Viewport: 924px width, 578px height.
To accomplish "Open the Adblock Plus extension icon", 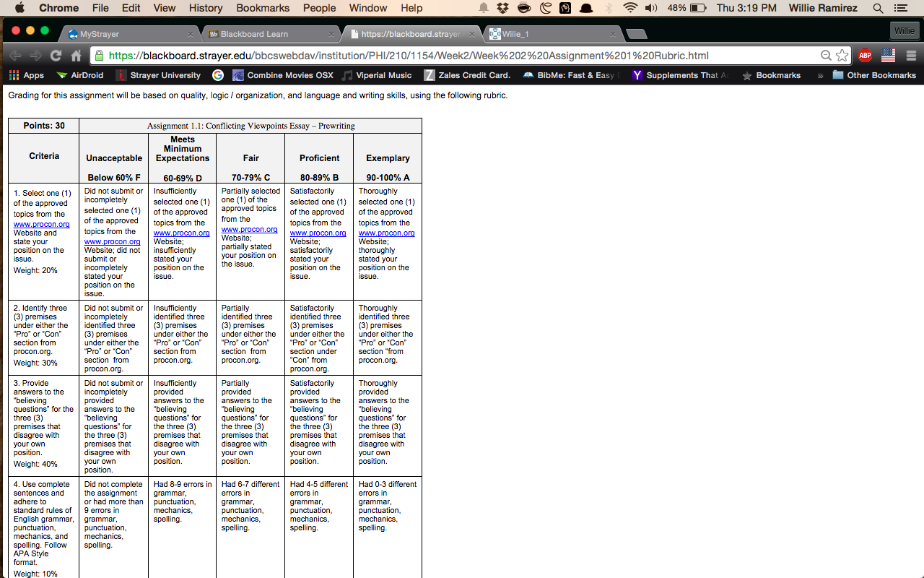I will pos(865,56).
